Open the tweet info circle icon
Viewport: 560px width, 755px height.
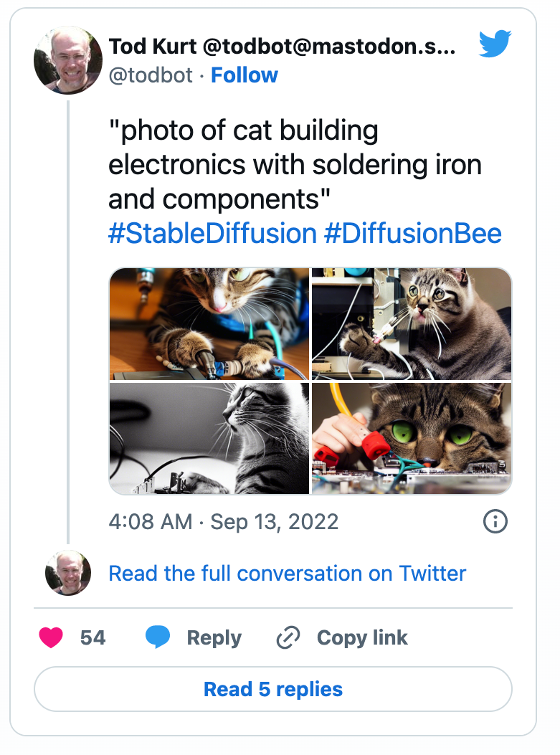495,521
